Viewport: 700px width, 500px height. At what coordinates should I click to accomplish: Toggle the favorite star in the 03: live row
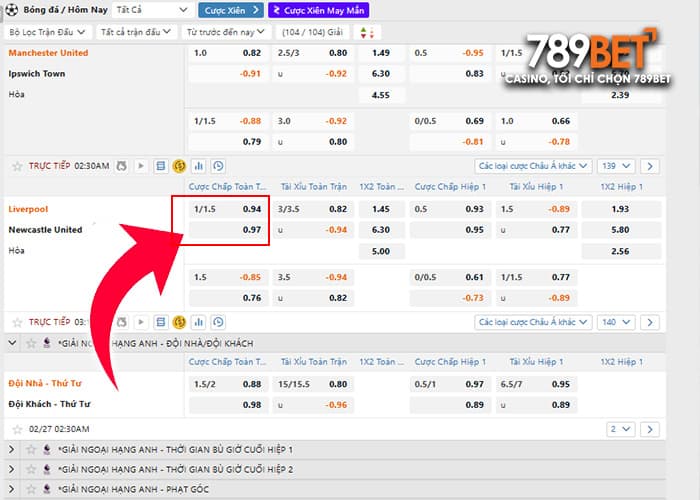pyautogui.click(x=17, y=322)
